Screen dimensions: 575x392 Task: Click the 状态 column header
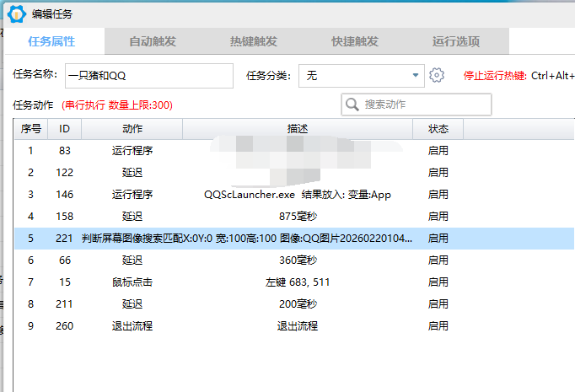(438, 129)
